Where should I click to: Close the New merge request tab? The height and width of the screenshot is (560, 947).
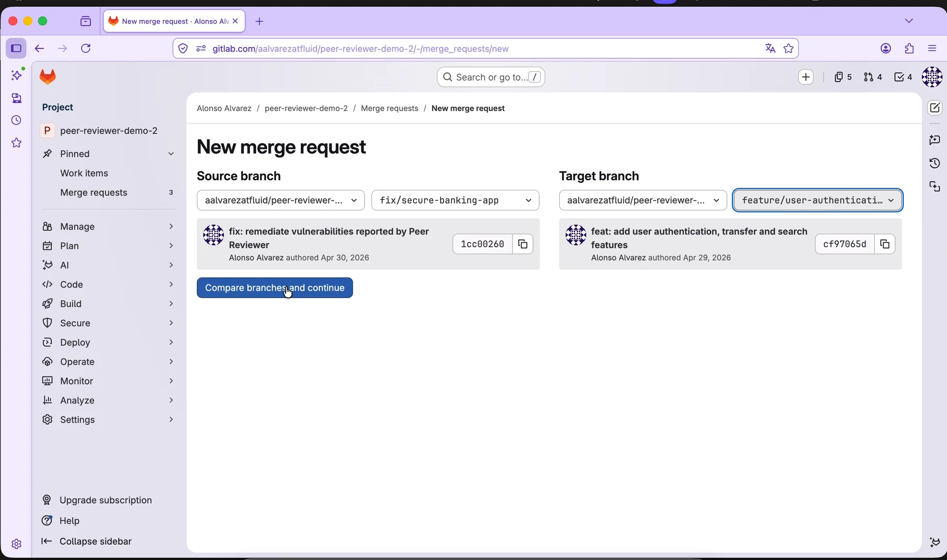coord(235,21)
